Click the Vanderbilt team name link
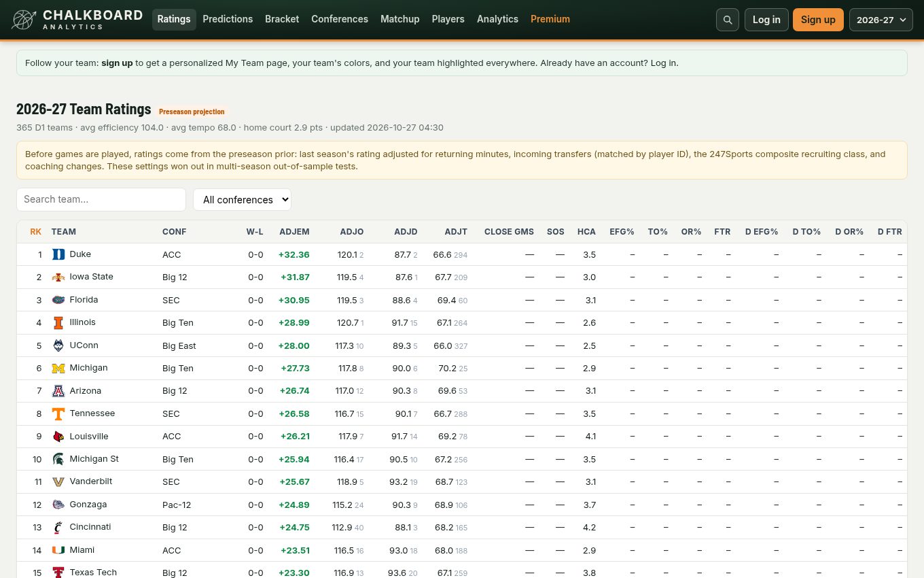The width and height of the screenshot is (924, 578). (91, 481)
